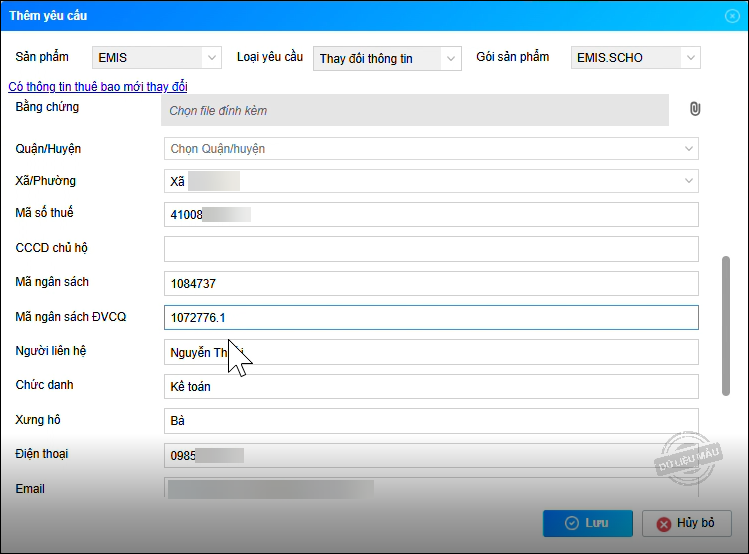
Task: Select the Mã ngân sách input field
Action: point(430,283)
